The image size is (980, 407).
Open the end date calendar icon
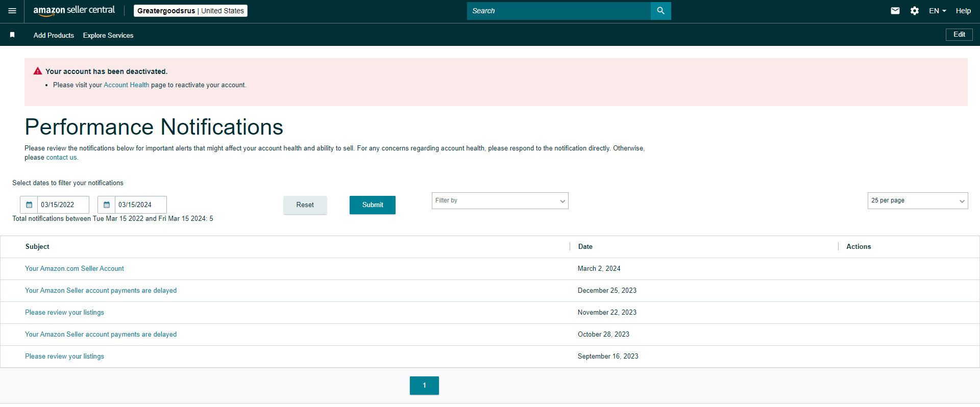[107, 205]
